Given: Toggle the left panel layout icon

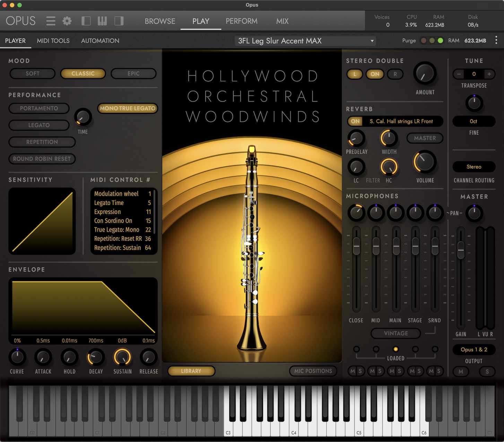Looking at the screenshot, I should tap(86, 21).
